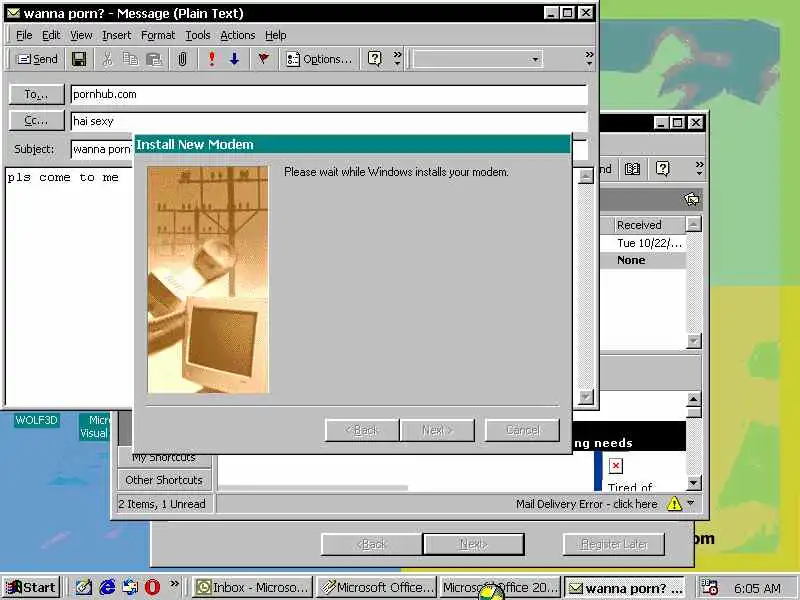Open the empty font combo box dropdown

(535, 59)
